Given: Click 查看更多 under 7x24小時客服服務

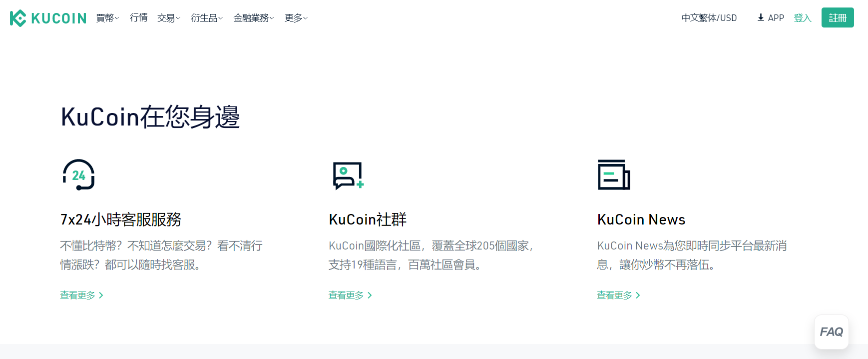Looking at the screenshot, I should click(81, 295).
